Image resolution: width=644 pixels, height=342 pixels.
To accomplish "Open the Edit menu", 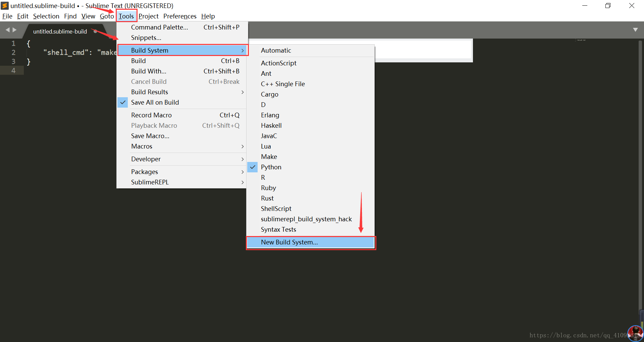I will pyautogui.click(x=22, y=16).
